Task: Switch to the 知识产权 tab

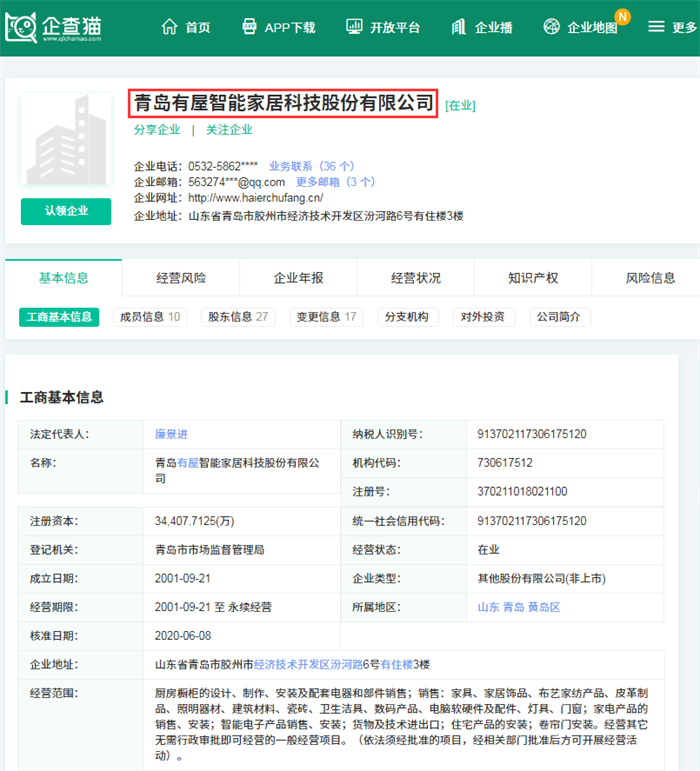Action: pos(533,278)
